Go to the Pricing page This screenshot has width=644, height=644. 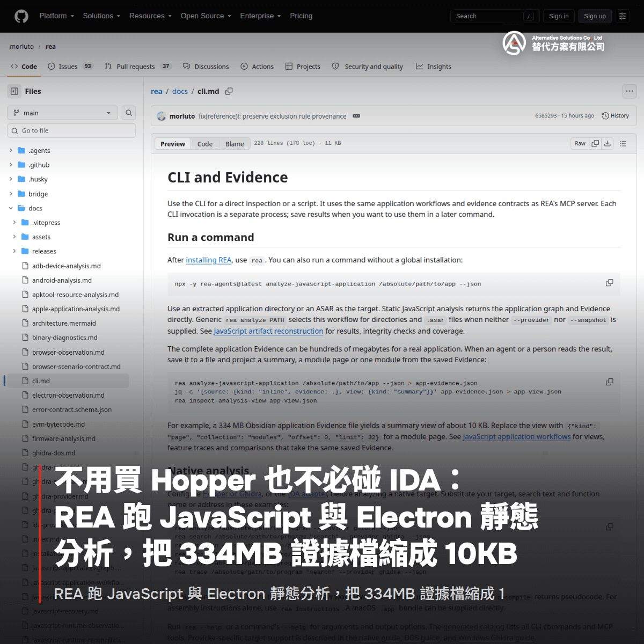coord(301,16)
